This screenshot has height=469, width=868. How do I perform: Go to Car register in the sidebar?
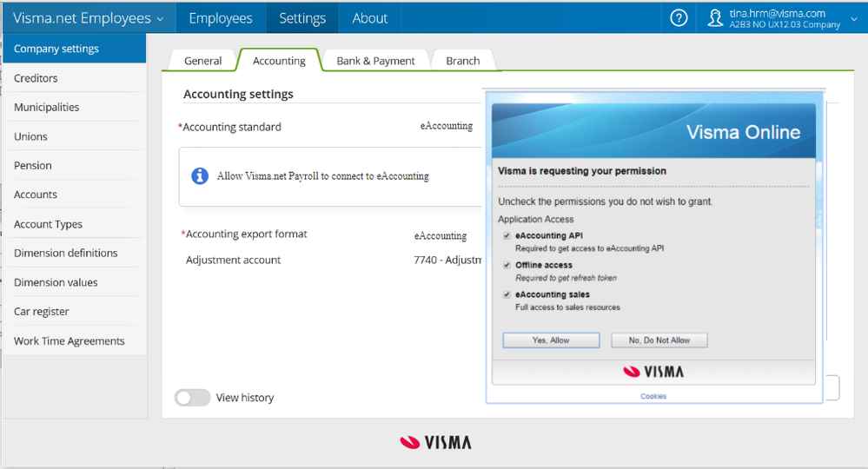(x=75, y=312)
